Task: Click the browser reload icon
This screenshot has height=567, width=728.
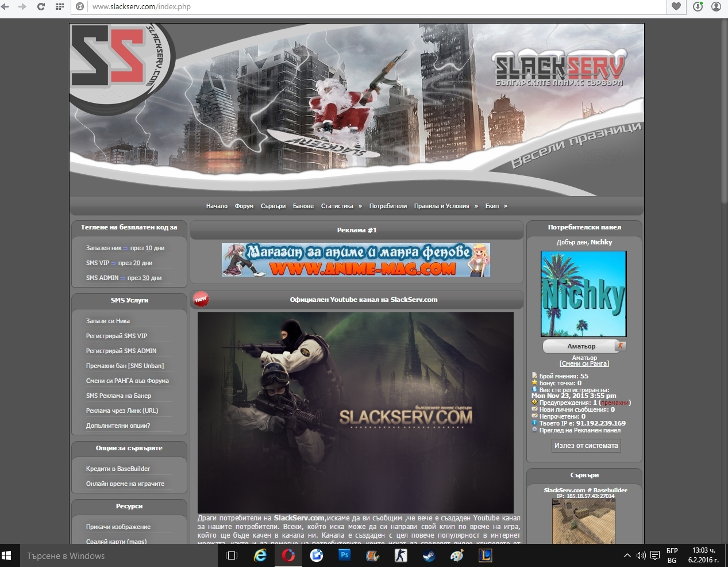Action: (41, 6)
